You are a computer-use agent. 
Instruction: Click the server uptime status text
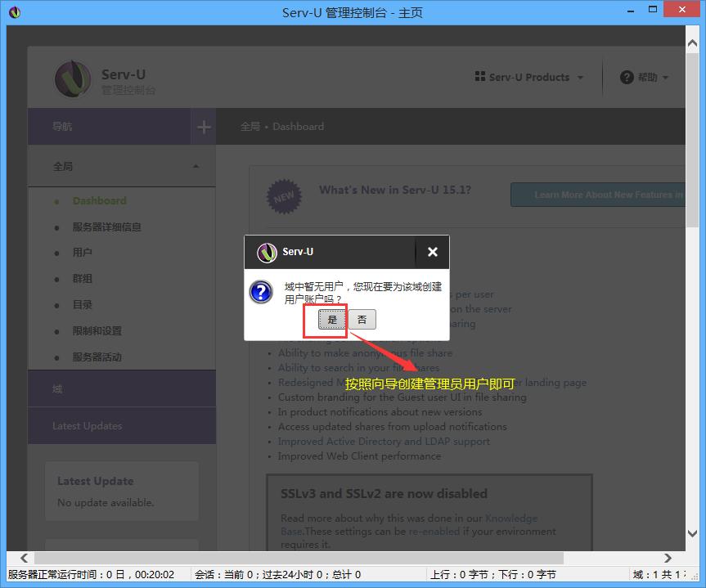tap(91, 574)
